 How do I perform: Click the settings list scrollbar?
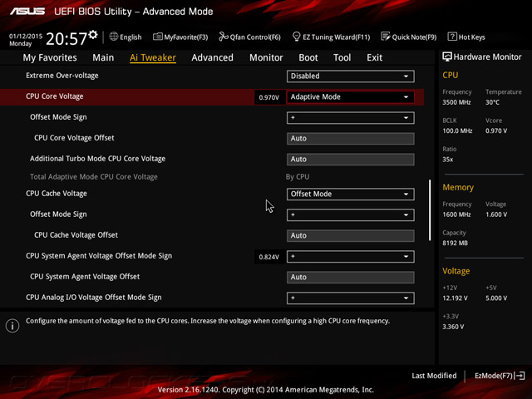430,210
